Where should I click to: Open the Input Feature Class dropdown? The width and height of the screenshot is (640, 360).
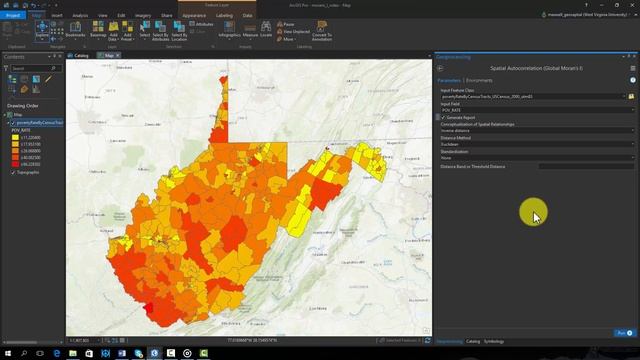[624, 97]
